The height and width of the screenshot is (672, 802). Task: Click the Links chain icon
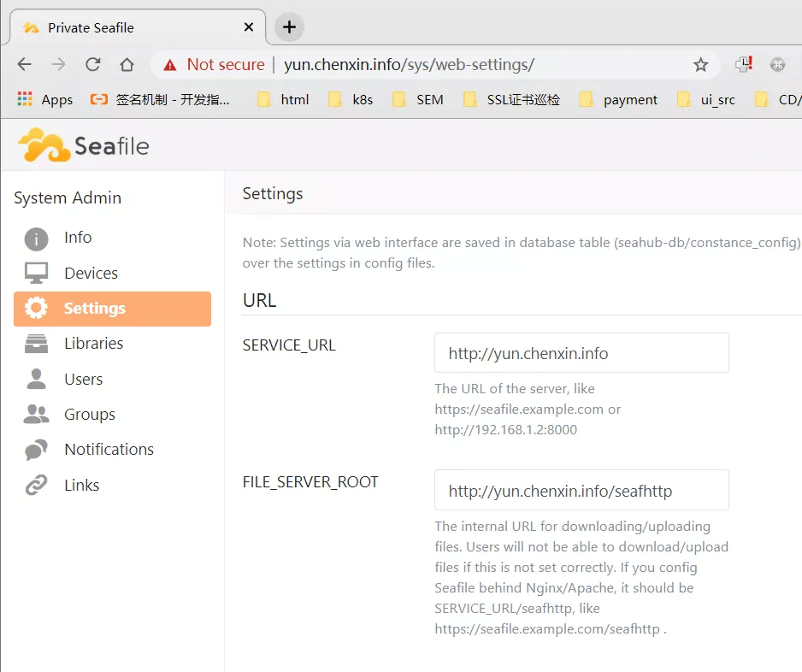coord(36,486)
